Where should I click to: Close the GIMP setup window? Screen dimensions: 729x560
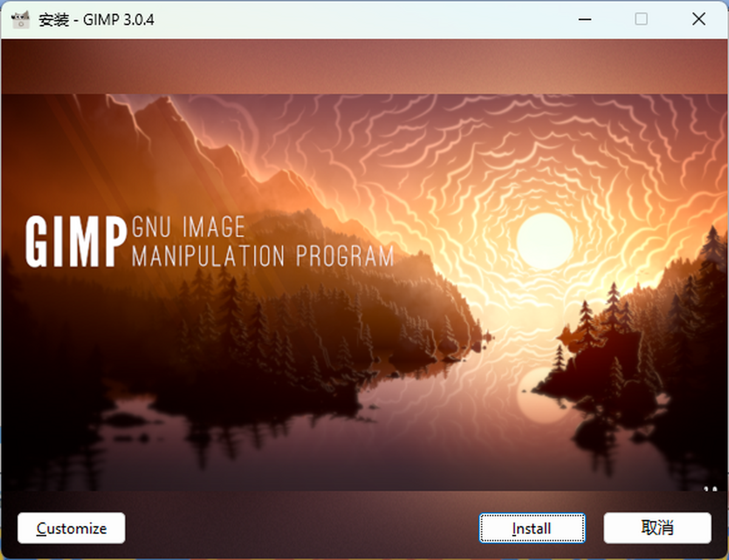pos(698,19)
